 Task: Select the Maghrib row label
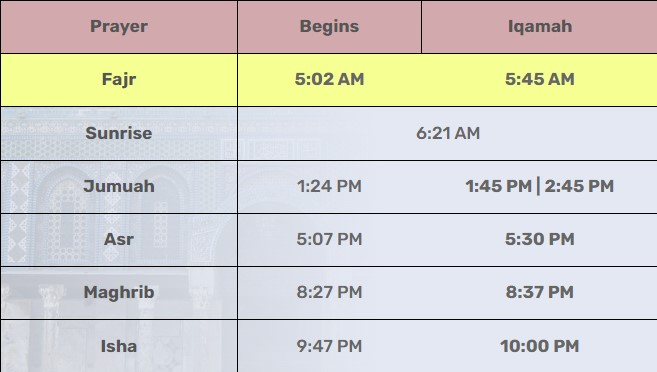[x=119, y=292]
